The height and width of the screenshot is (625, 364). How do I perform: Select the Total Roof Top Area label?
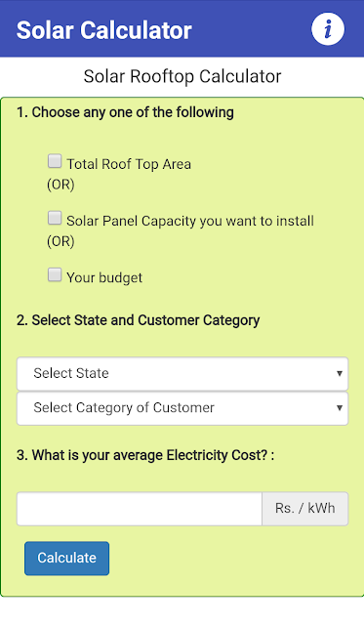pos(129,164)
